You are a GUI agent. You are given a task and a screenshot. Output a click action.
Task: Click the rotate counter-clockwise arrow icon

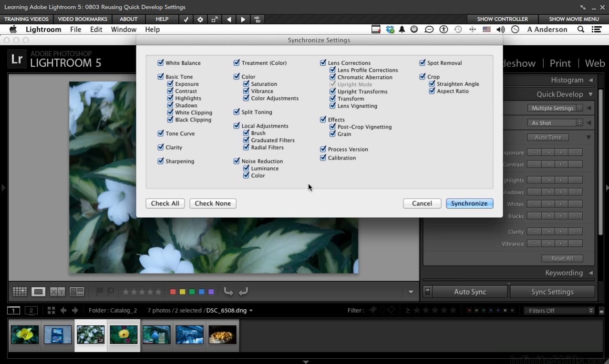(x=228, y=292)
